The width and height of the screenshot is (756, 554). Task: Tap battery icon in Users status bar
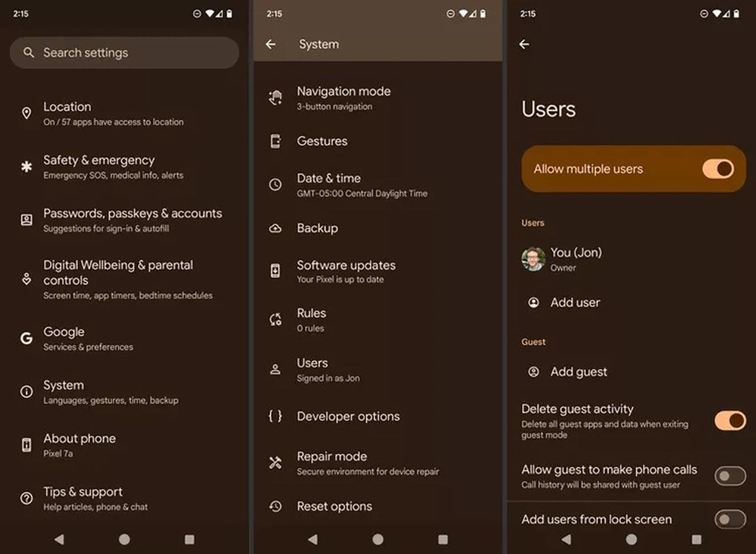click(737, 14)
